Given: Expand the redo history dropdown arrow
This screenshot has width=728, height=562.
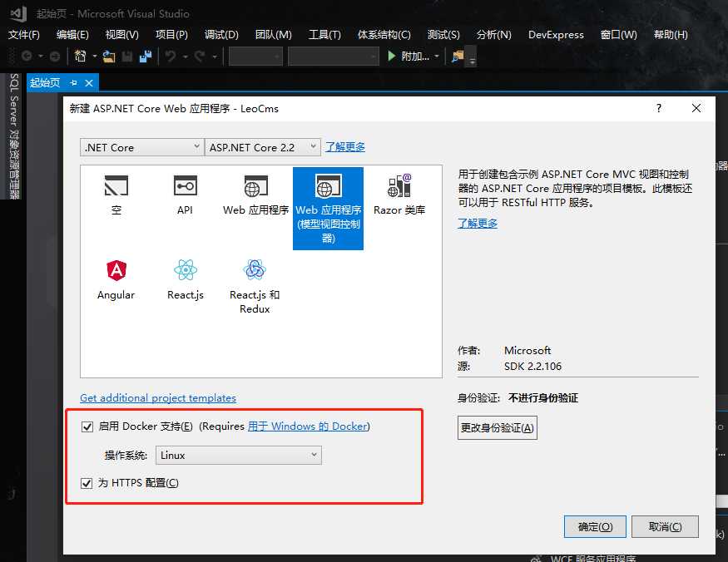Looking at the screenshot, I should [214, 57].
